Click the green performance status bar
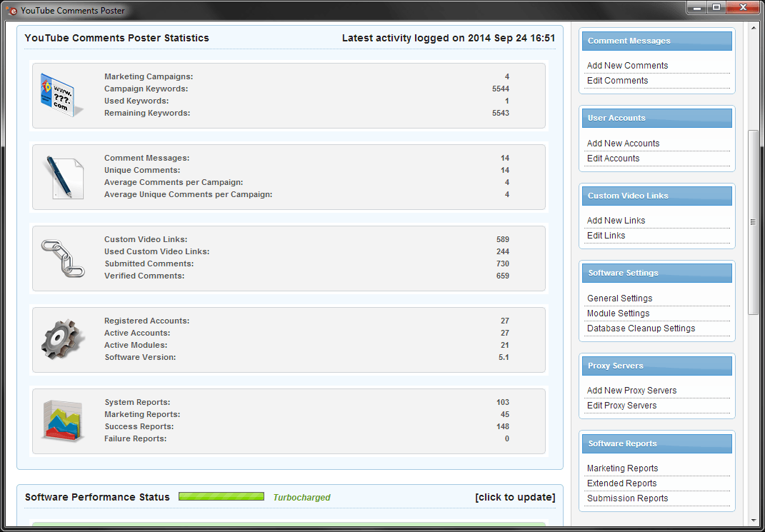The height and width of the screenshot is (532, 765). [x=221, y=497]
